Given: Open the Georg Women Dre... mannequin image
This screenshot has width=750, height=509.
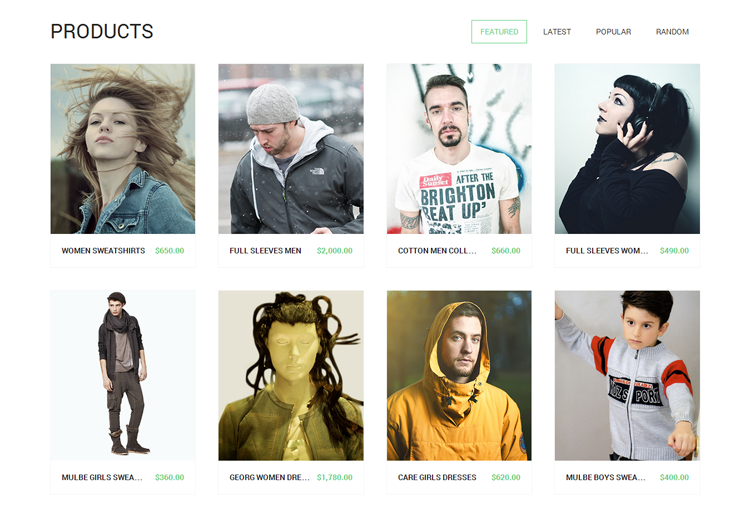Looking at the screenshot, I should pyautogui.click(x=291, y=376).
